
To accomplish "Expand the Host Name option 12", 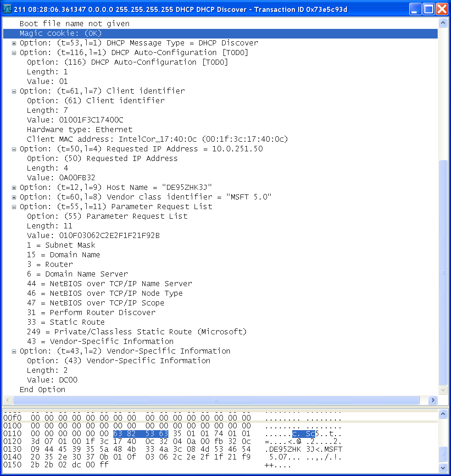I will (x=14, y=188).
